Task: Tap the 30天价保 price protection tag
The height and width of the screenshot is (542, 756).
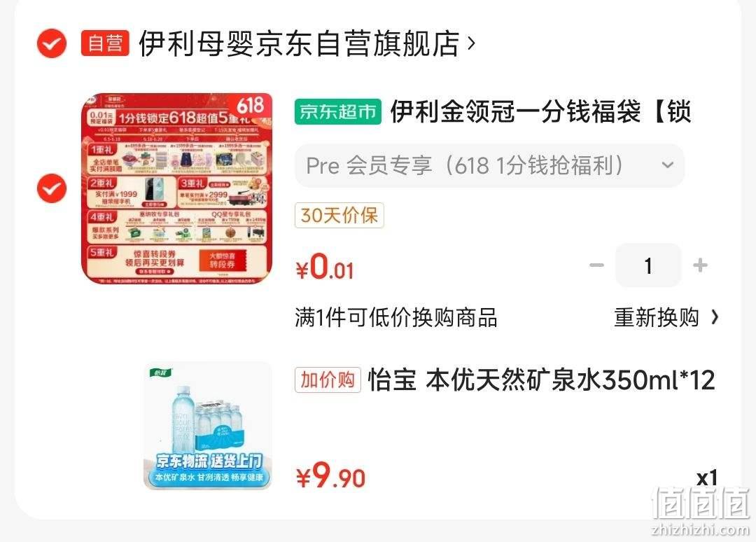Action: tap(339, 216)
